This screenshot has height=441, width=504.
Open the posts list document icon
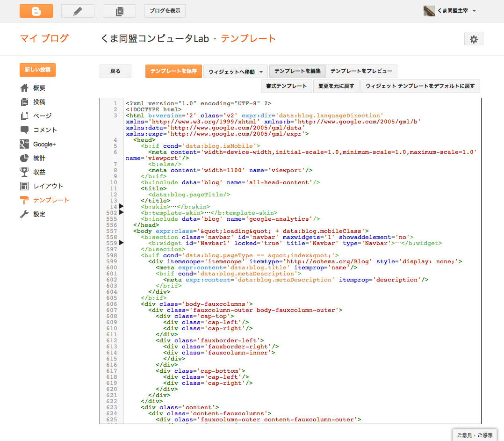coord(119,11)
